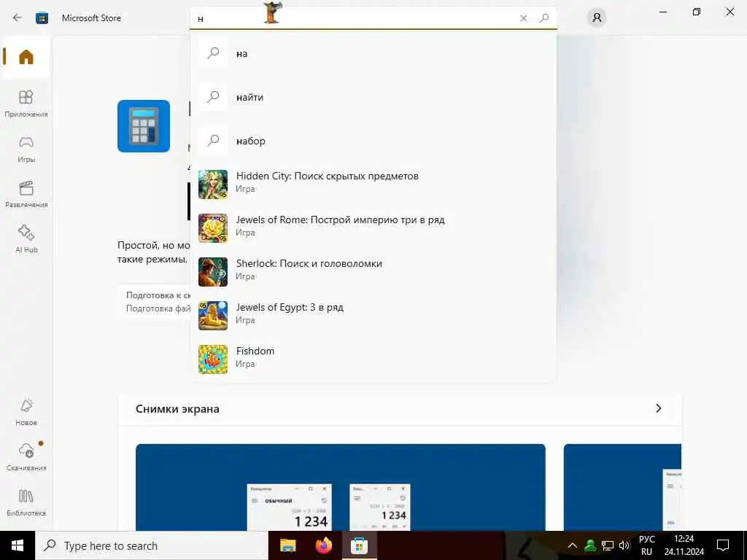Open the user account profile icon
This screenshot has width=747, height=560.
tap(597, 18)
